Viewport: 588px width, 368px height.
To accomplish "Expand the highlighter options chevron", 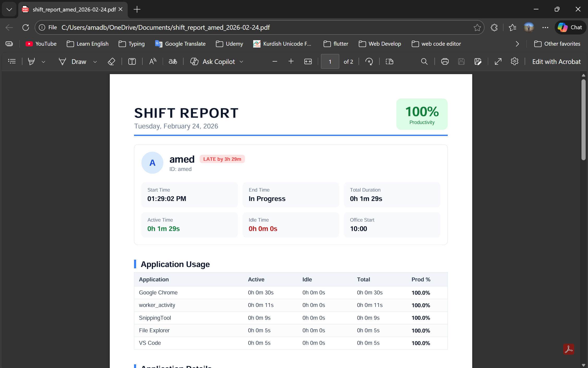I will click(x=43, y=62).
